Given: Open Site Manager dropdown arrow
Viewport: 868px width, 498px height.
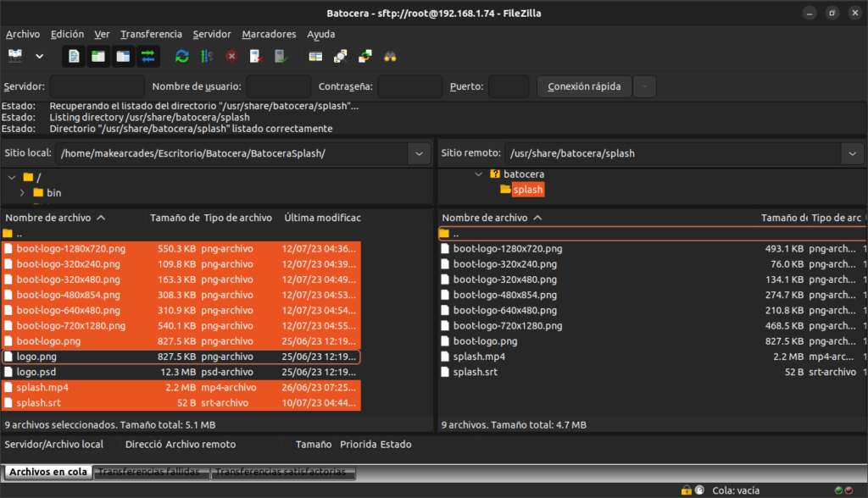Looking at the screenshot, I should pyautogui.click(x=39, y=56).
